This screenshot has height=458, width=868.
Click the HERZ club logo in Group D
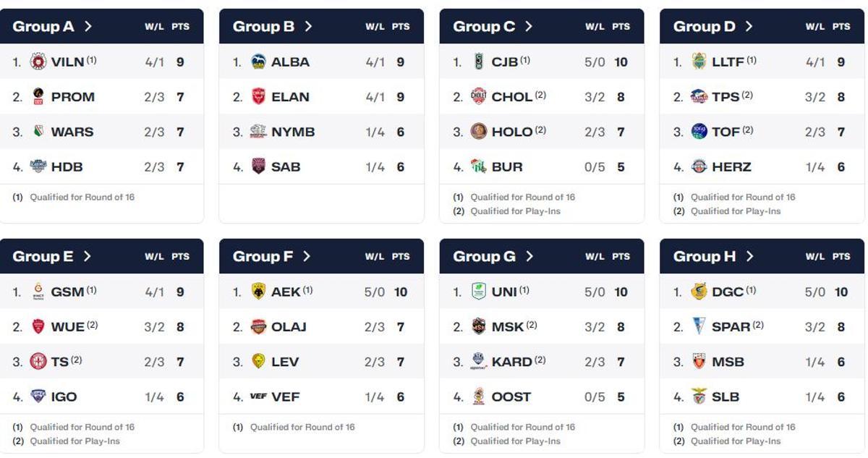[x=699, y=166]
